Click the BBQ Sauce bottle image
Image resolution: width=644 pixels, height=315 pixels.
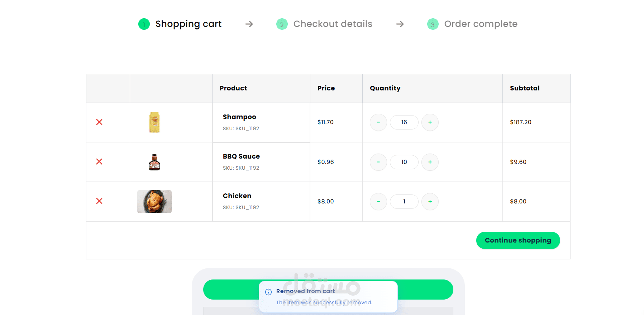tap(154, 162)
